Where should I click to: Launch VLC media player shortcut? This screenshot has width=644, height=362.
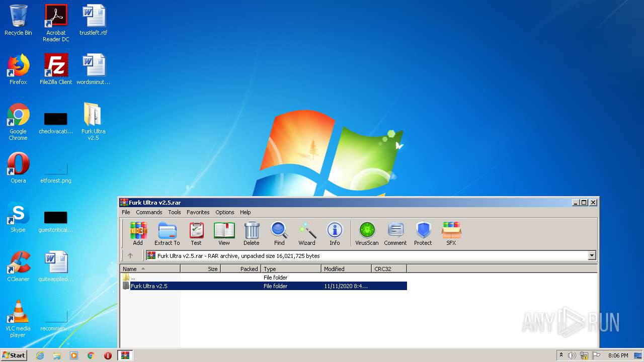pyautogui.click(x=18, y=319)
